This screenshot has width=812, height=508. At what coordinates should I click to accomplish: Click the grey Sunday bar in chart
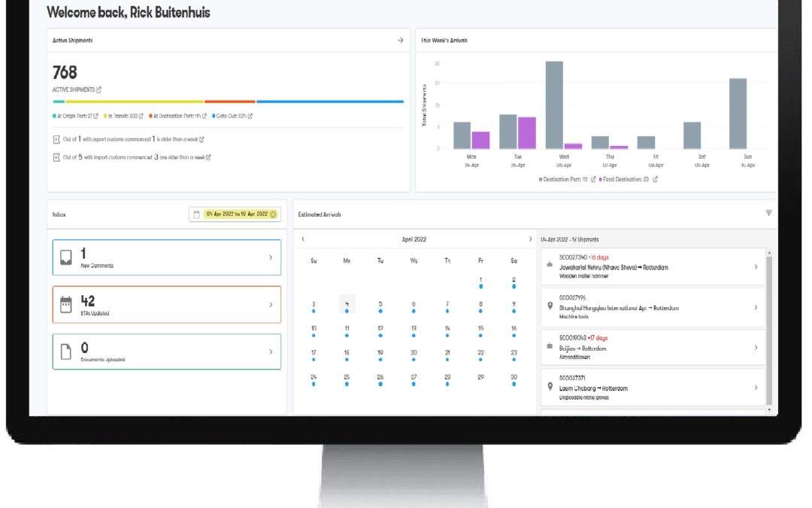[x=738, y=114]
